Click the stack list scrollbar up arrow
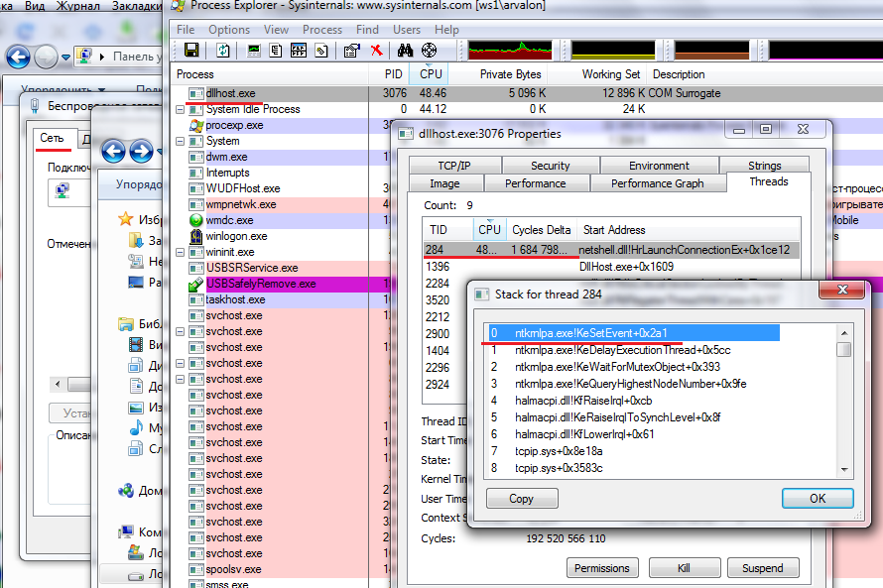Viewport: 883px width, 588px height. coord(844,332)
